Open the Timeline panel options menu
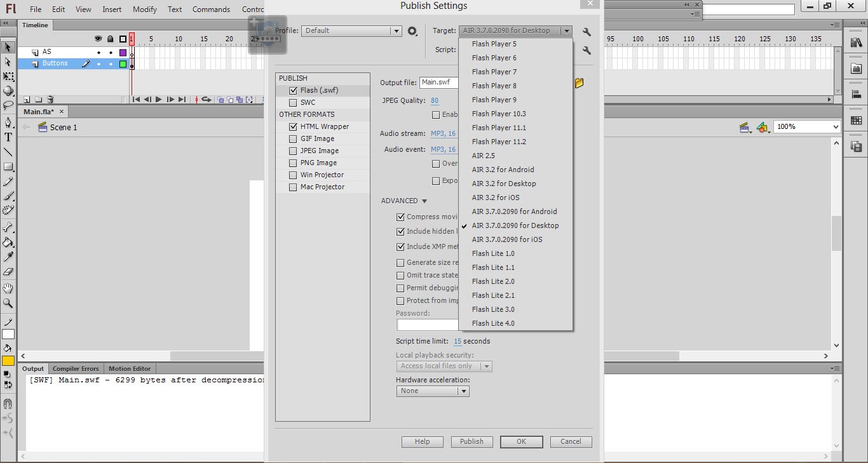The image size is (868, 463). (x=834, y=25)
